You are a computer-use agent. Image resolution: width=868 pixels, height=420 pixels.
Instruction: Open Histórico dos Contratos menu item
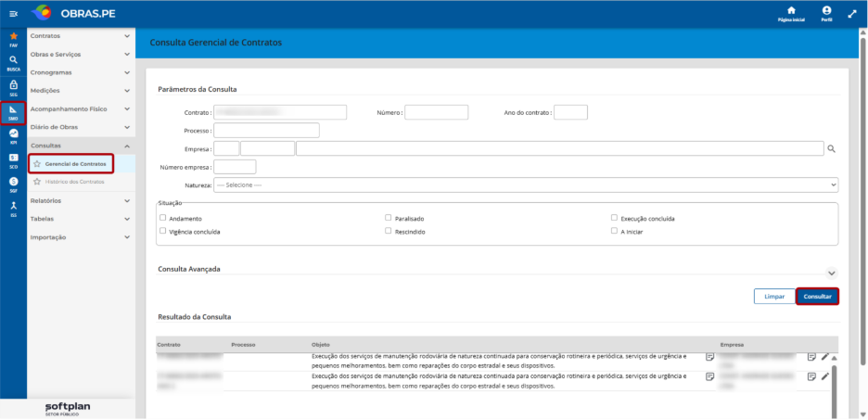pos(74,182)
